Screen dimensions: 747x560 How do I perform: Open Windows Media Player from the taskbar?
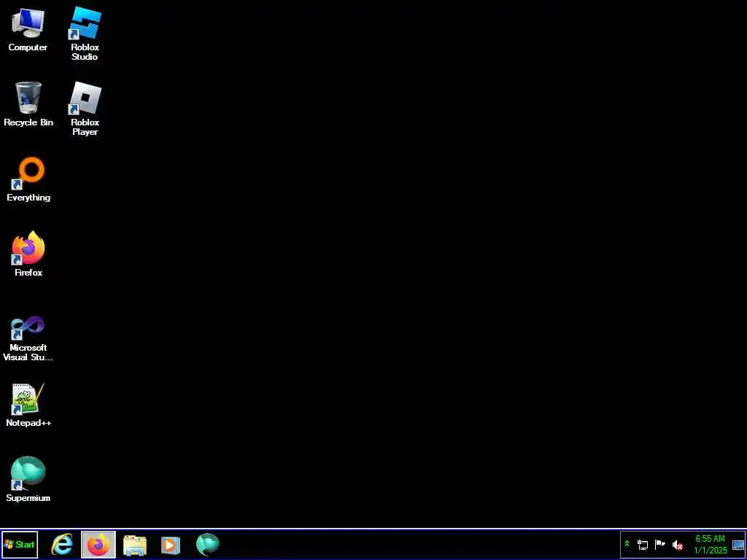coord(171,545)
